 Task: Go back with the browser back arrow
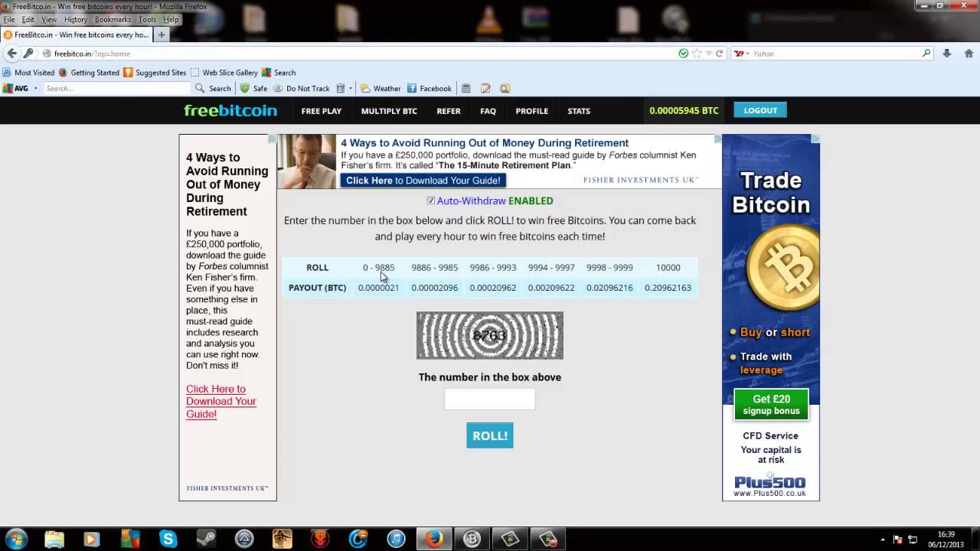[11, 54]
